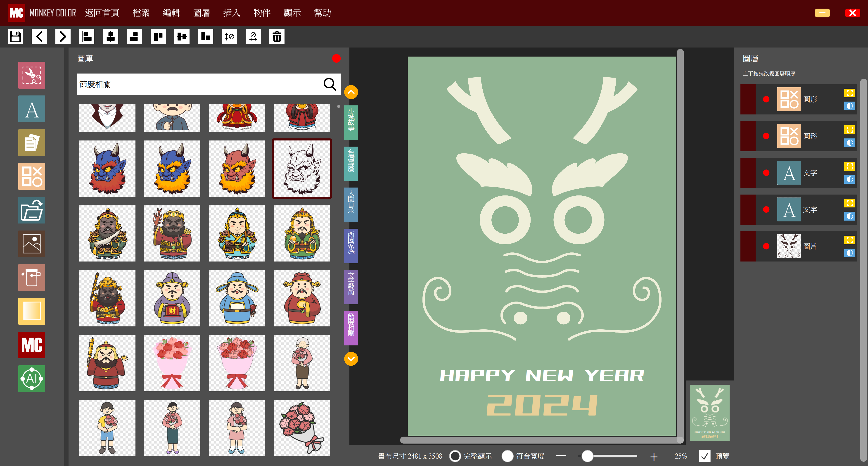Align objects to the top edge
Viewport: 868px width, 466px height.
coord(158,36)
